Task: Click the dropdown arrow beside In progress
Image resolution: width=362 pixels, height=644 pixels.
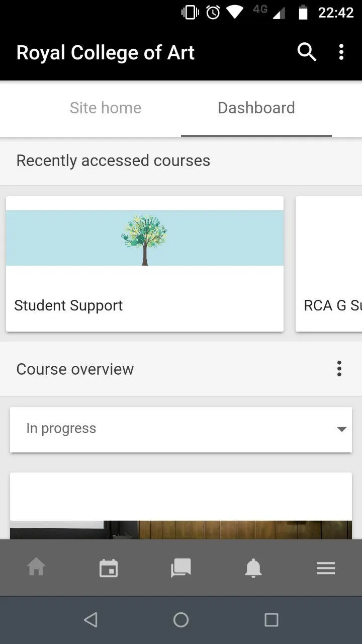Action: 341,429
